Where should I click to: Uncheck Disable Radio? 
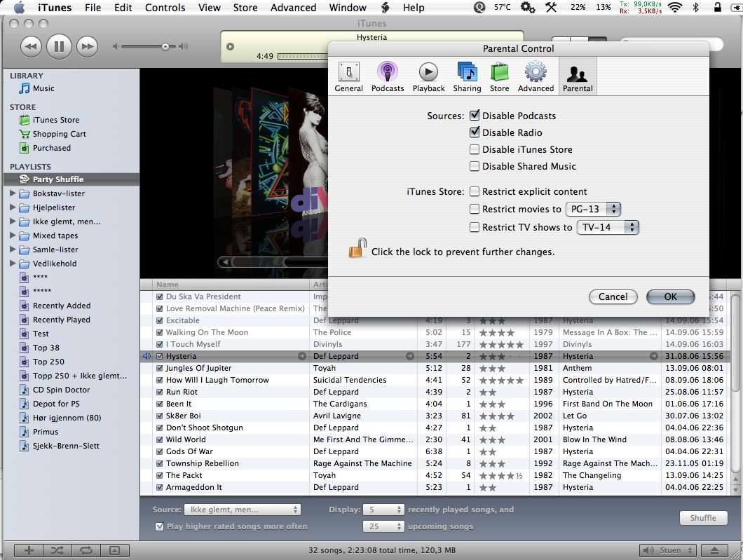(475, 132)
